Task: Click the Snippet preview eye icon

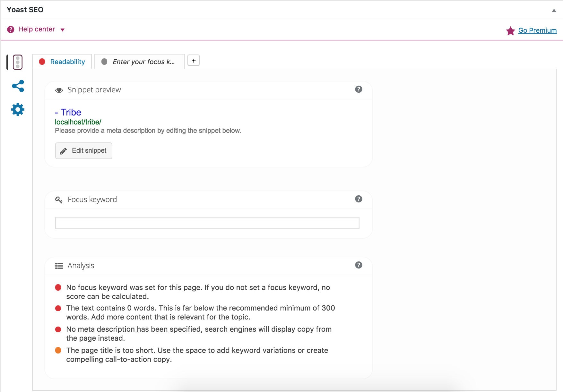Action: (59, 90)
